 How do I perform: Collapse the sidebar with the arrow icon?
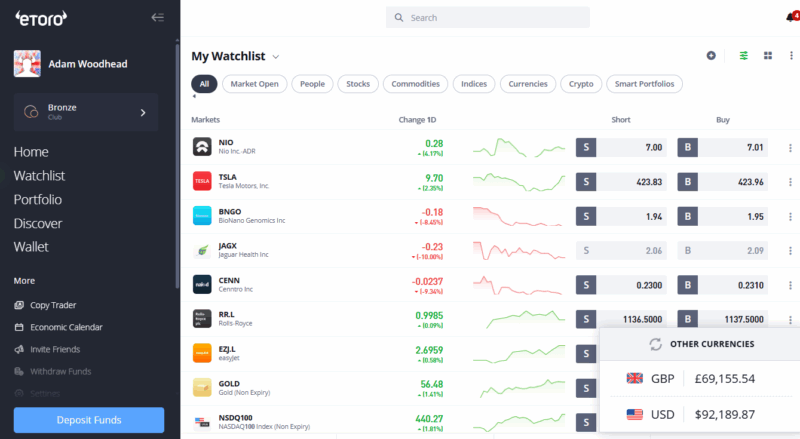tap(157, 17)
